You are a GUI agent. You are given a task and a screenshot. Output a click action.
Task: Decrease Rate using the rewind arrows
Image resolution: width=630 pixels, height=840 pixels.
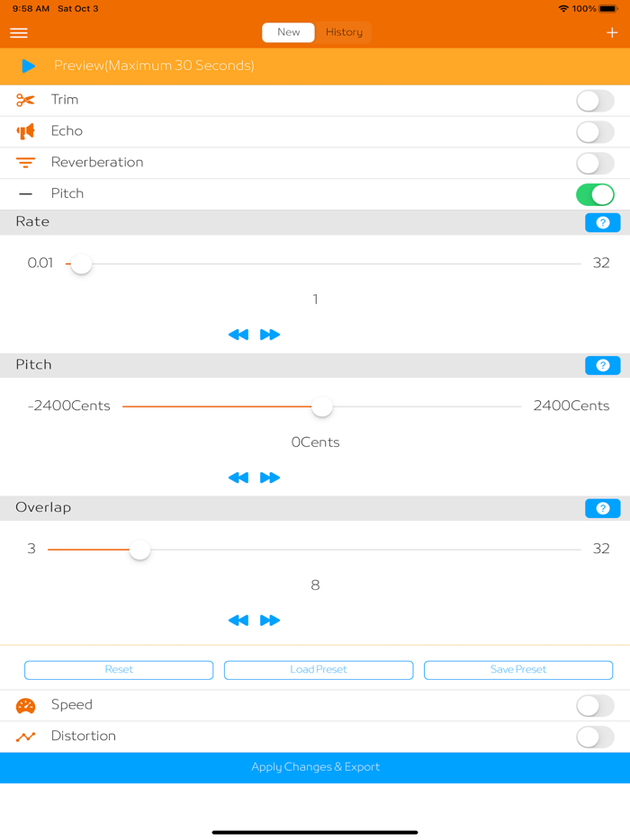(x=238, y=334)
